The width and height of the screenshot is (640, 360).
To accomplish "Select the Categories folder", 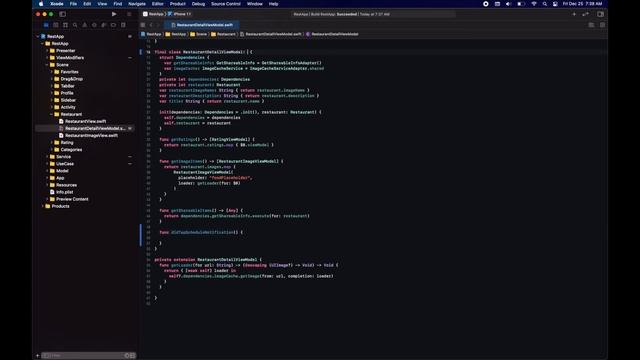I will (x=71, y=149).
